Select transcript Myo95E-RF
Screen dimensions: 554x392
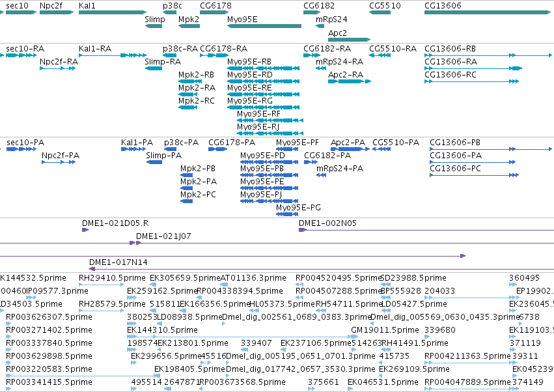[x=258, y=114]
